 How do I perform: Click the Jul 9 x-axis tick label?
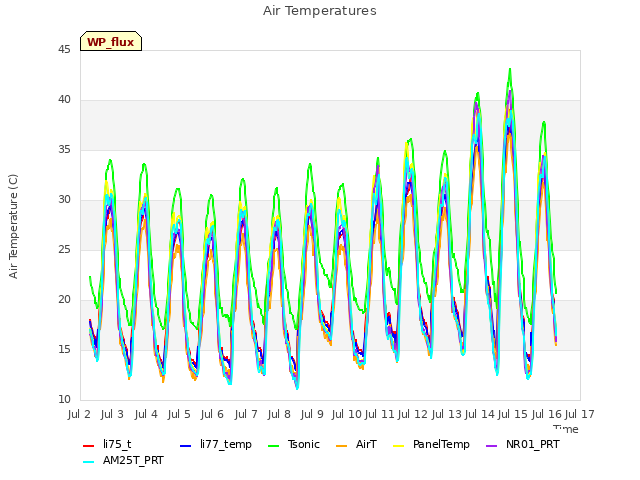(312, 415)
